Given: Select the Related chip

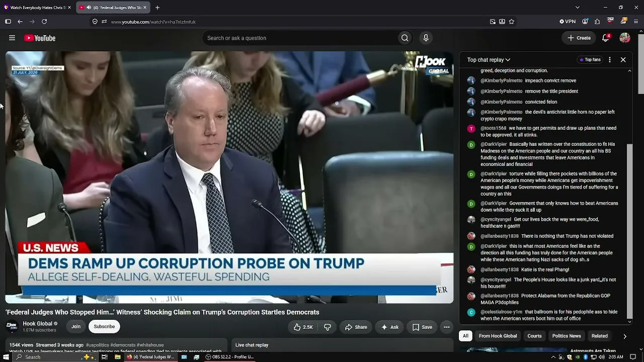Looking at the screenshot, I should [x=599, y=336].
